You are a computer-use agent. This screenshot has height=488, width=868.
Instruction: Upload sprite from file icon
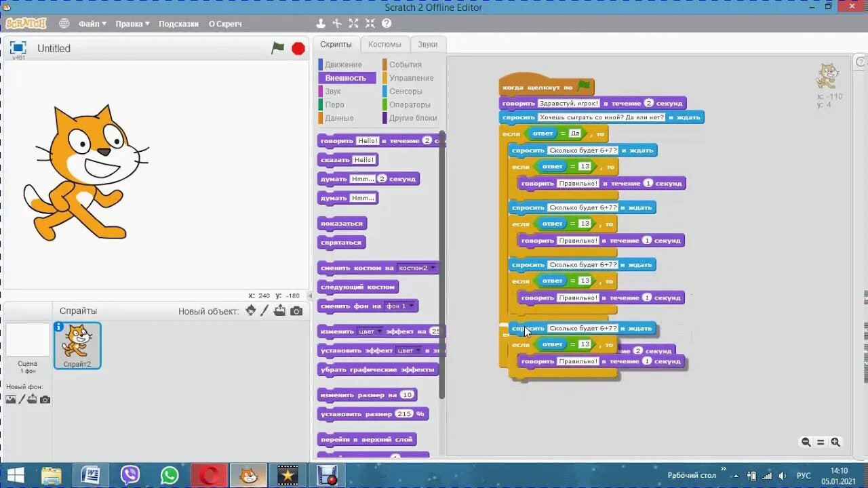279,310
